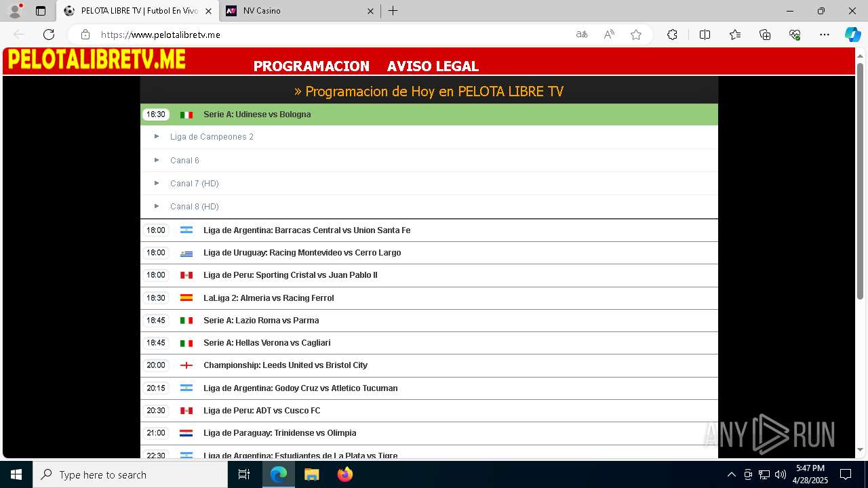
Task: Click PELOTALIBRETV.ME site logo
Action: 96,60
